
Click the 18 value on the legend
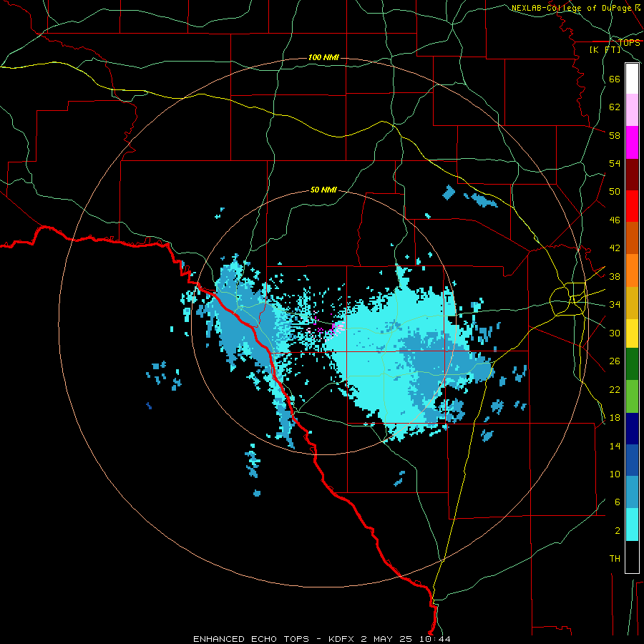(x=615, y=418)
